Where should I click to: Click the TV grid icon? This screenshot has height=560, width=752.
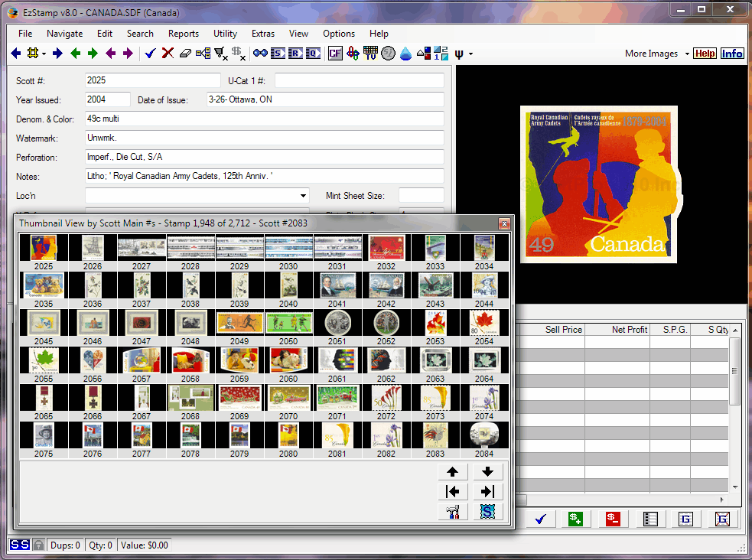371,54
